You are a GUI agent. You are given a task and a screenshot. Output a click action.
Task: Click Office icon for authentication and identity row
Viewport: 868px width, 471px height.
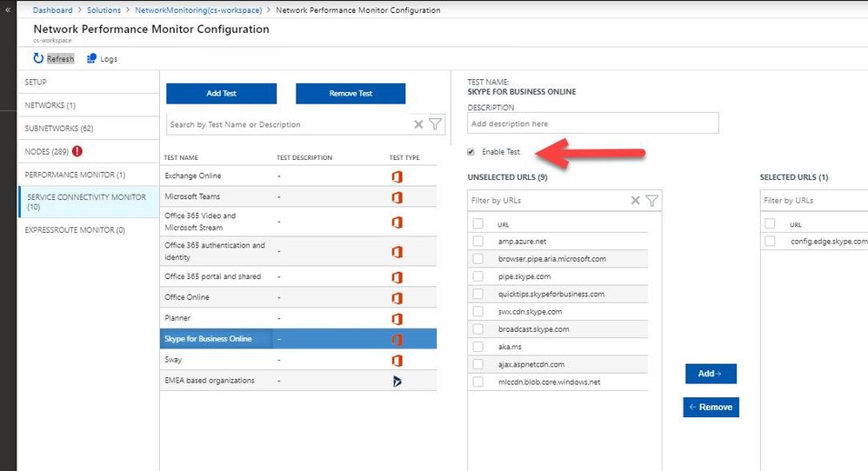pos(397,252)
